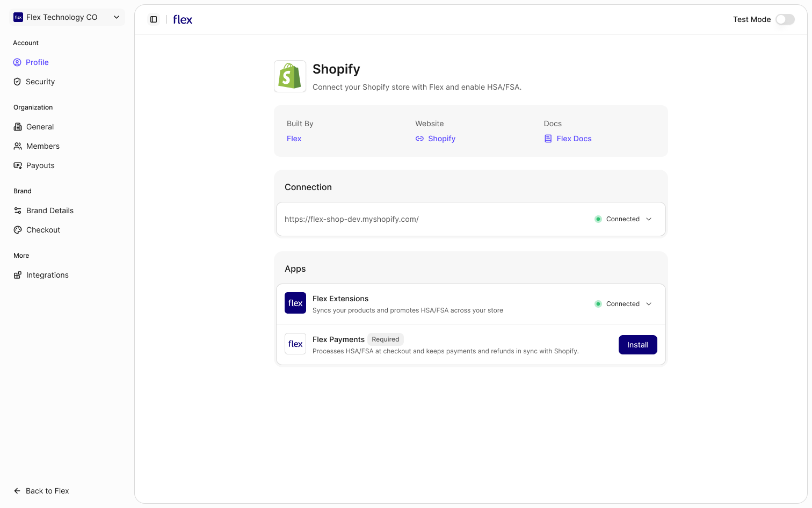Click the Checkout palette icon
The height and width of the screenshot is (508, 812).
coord(18,230)
